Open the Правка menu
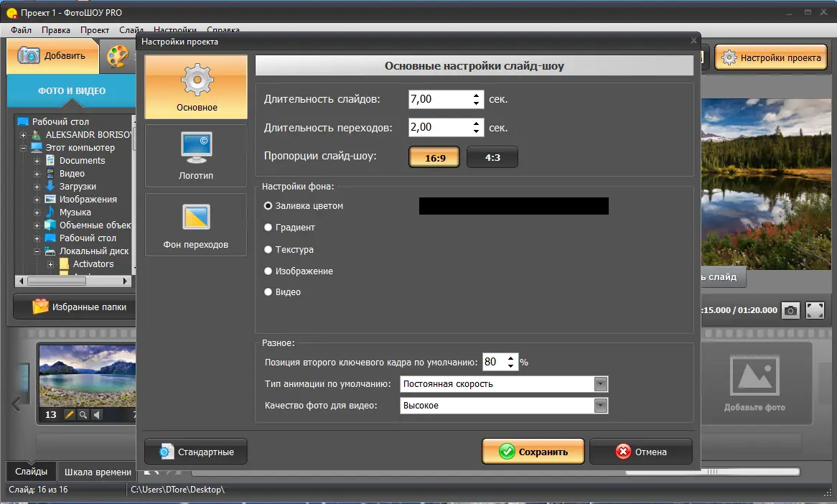 coord(56,30)
